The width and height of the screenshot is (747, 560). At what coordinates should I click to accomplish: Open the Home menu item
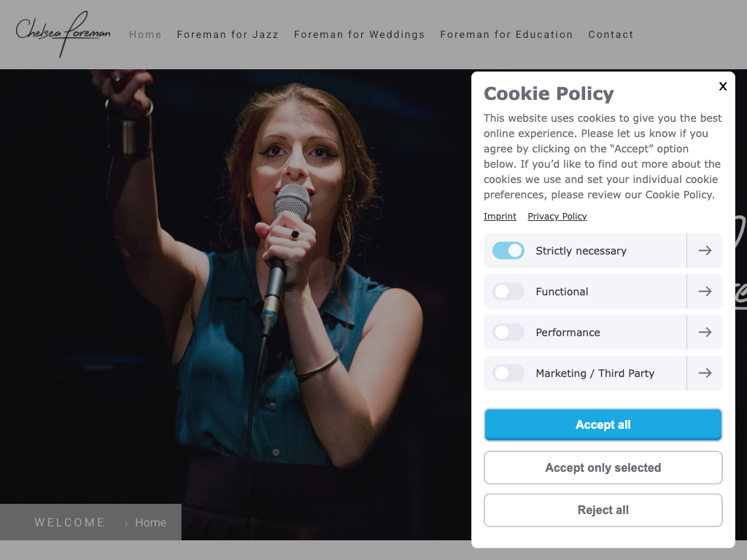(x=145, y=34)
